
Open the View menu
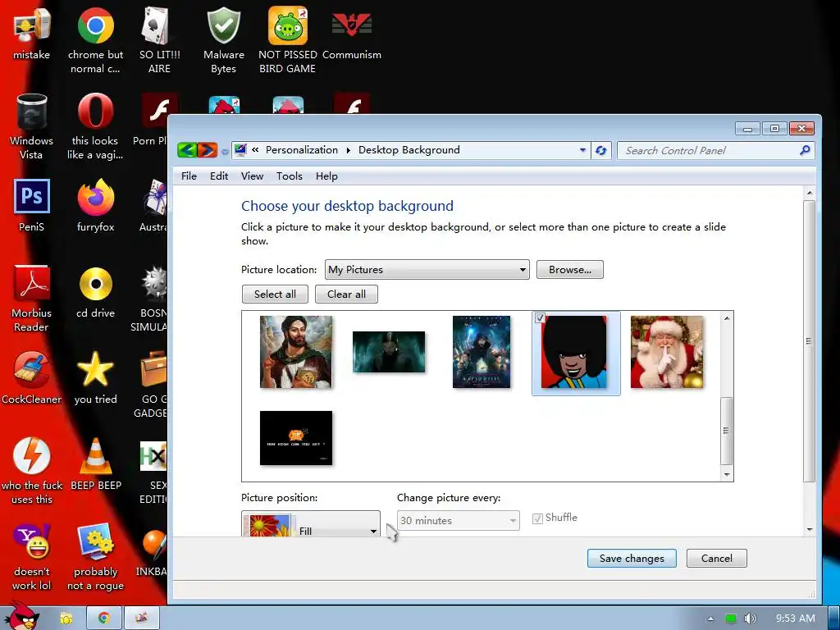[252, 176]
